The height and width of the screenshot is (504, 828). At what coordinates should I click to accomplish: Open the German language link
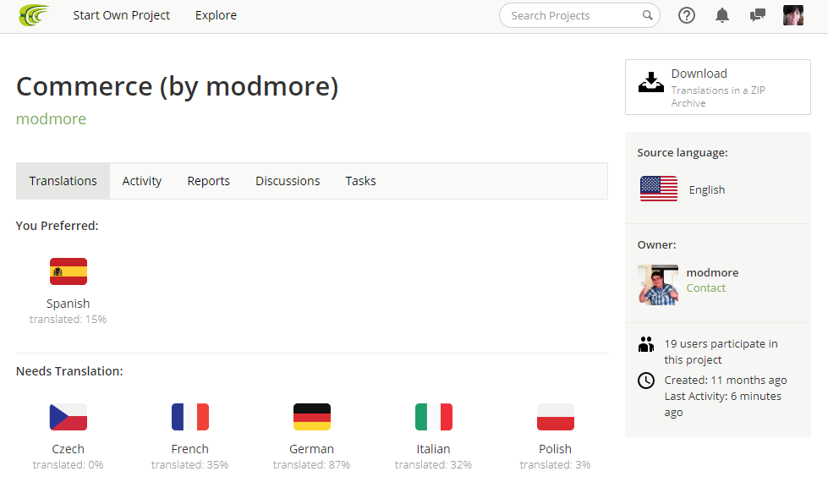click(311, 449)
